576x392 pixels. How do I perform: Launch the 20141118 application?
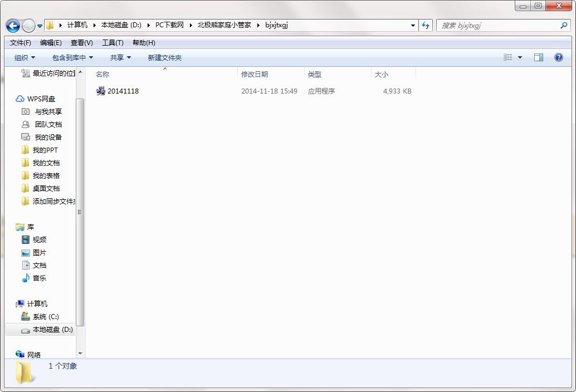pyautogui.click(x=123, y=91)
